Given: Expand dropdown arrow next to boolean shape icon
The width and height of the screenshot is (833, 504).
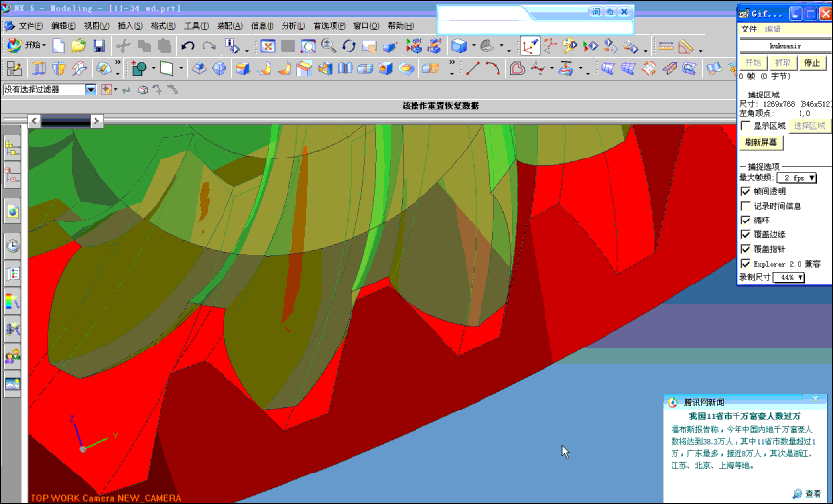Looking at the screenshot, I should click(x=153, y=69).
